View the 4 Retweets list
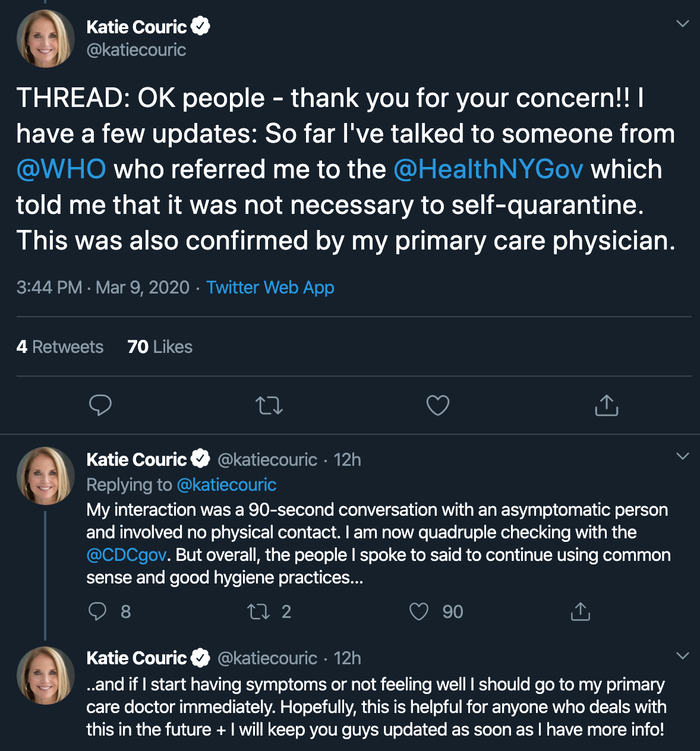700x751 pixels. pos(60,347)
